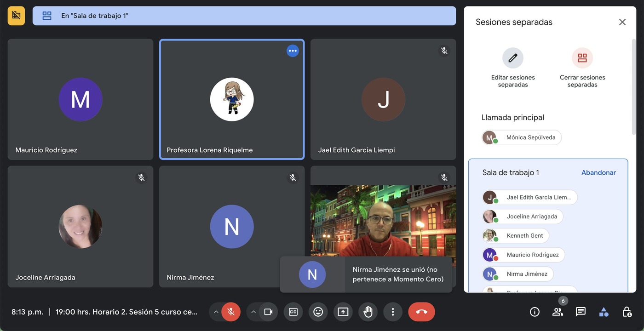Open the three-dot more options menu

(x=393, y=312)
